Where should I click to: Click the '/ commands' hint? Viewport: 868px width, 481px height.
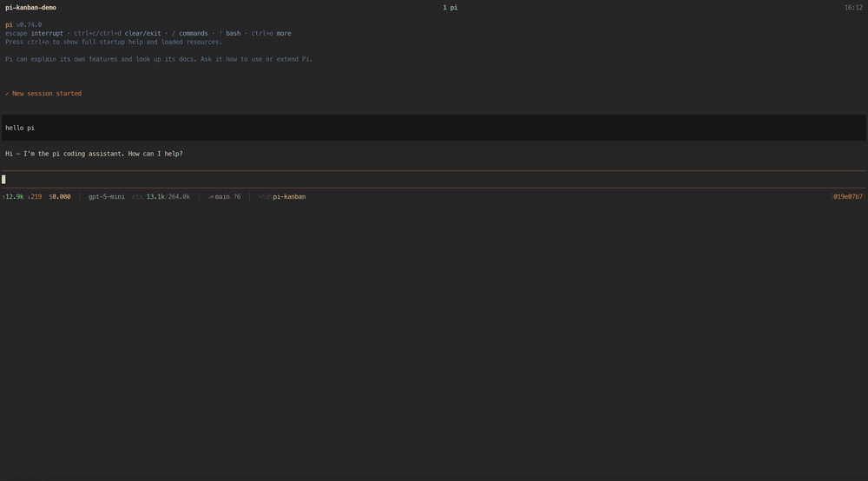(190, 33)
